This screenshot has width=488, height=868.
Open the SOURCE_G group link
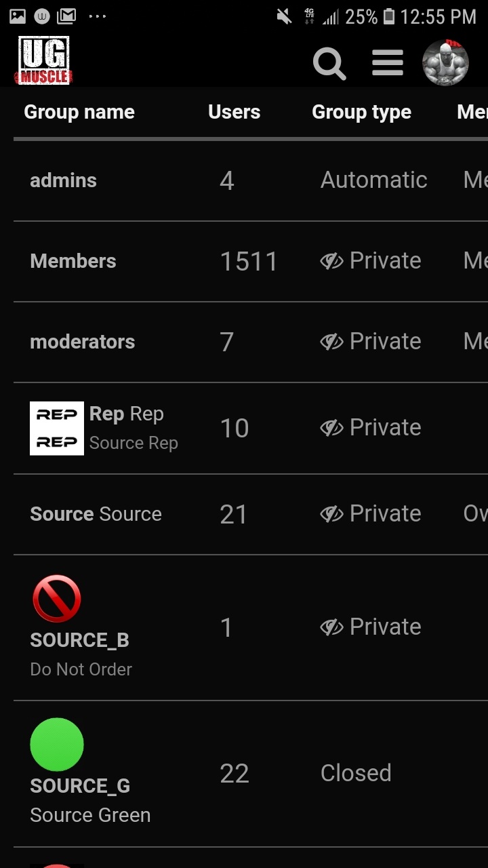[x=80, y=786]
